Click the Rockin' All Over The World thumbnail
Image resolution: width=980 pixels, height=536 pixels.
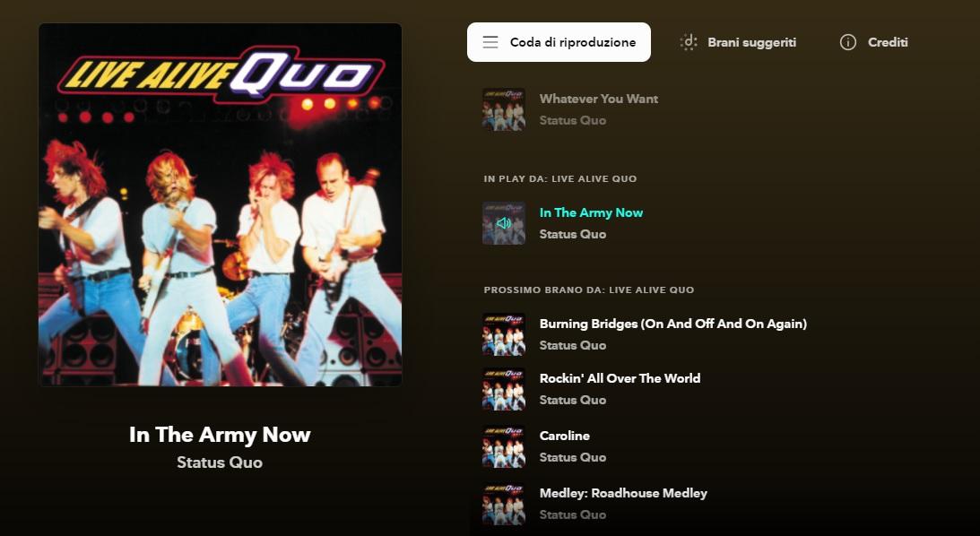(x=504, y=389)
